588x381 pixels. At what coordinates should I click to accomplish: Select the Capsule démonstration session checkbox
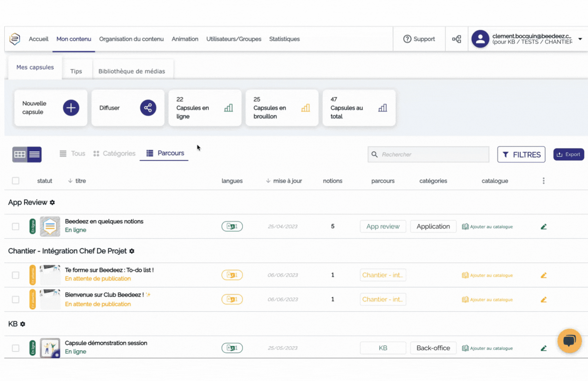coord(16,348)
